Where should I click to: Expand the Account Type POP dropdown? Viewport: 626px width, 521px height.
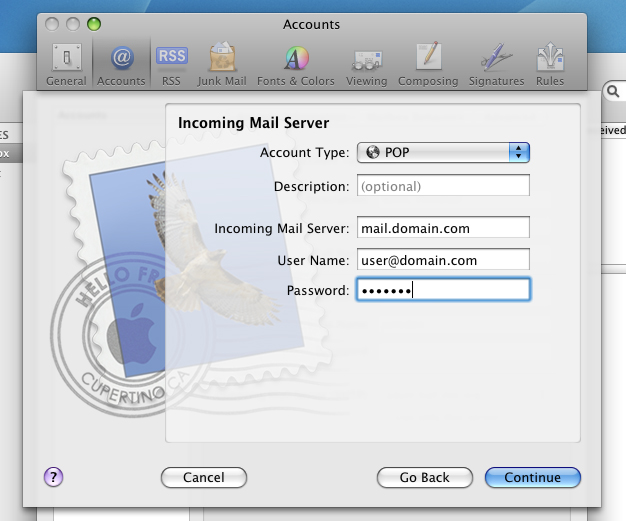pos(443,152)
